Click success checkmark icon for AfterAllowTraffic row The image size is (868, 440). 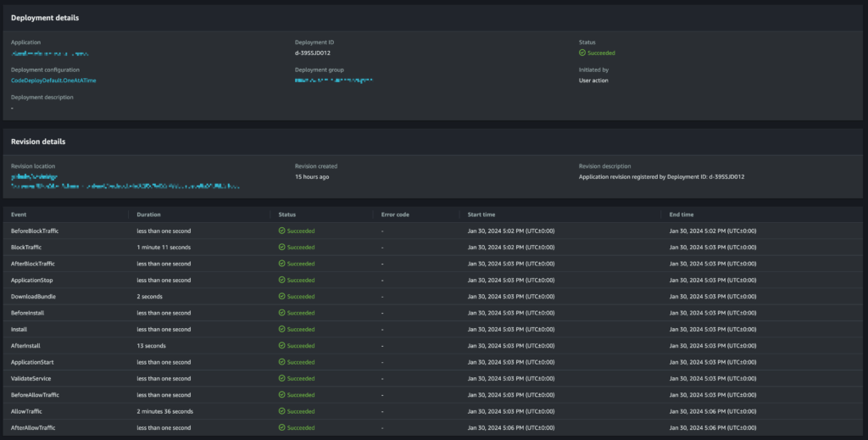(282, 428)
